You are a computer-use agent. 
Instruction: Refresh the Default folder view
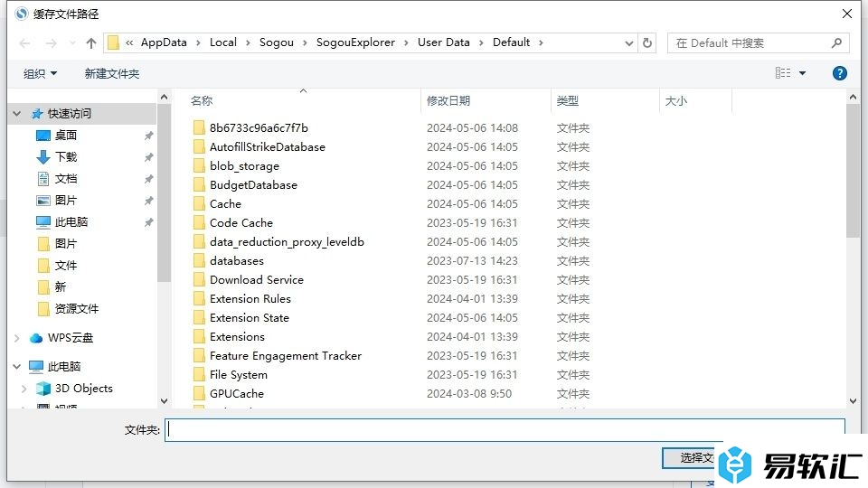click(x=647, y=42)
